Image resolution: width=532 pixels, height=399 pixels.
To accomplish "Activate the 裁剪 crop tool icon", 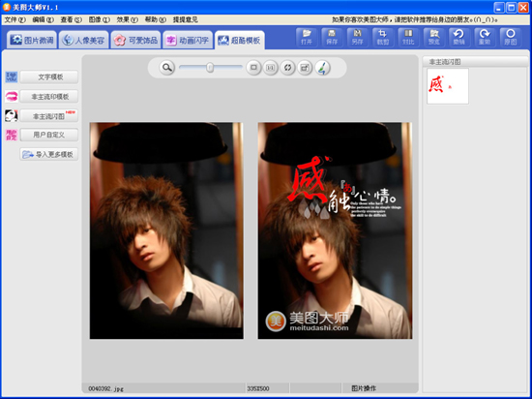I will pos(383,37).
